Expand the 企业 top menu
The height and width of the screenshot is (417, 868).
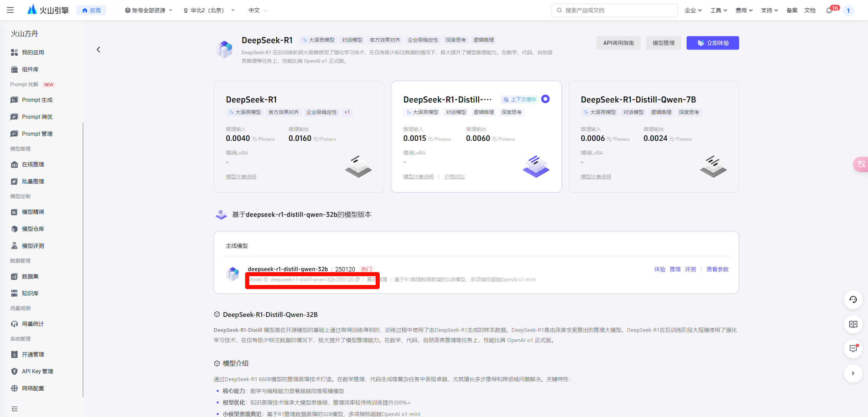693,10
